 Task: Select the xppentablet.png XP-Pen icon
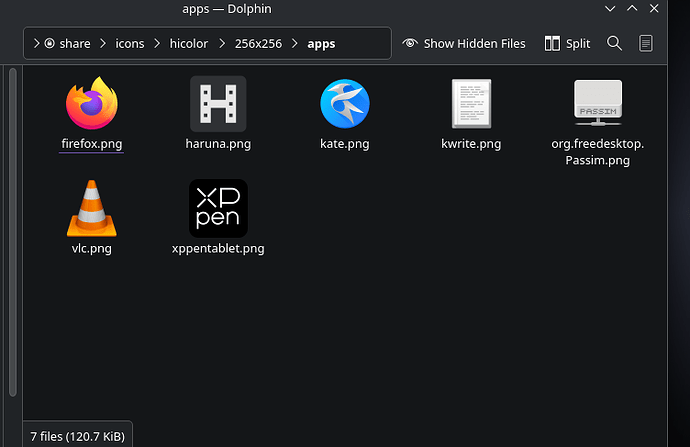tap(218, 208)
